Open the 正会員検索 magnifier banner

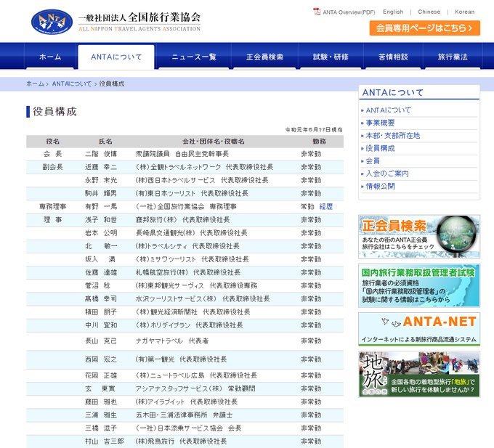point(419,237)
